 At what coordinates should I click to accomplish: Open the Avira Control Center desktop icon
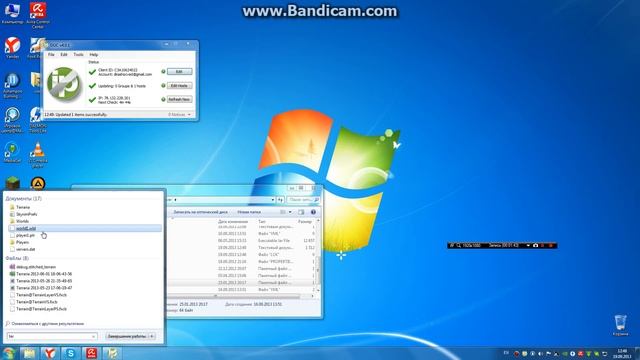[38, 15]
